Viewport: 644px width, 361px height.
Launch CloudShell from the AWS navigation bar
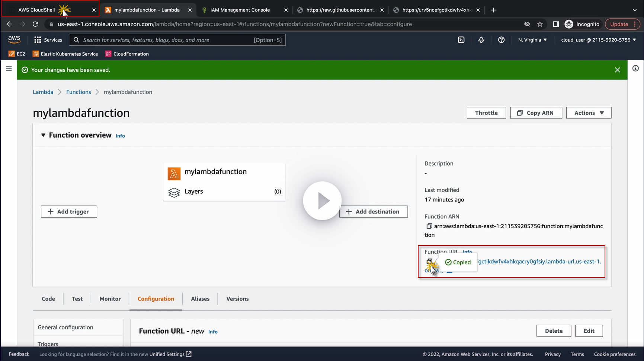(461, 40)
